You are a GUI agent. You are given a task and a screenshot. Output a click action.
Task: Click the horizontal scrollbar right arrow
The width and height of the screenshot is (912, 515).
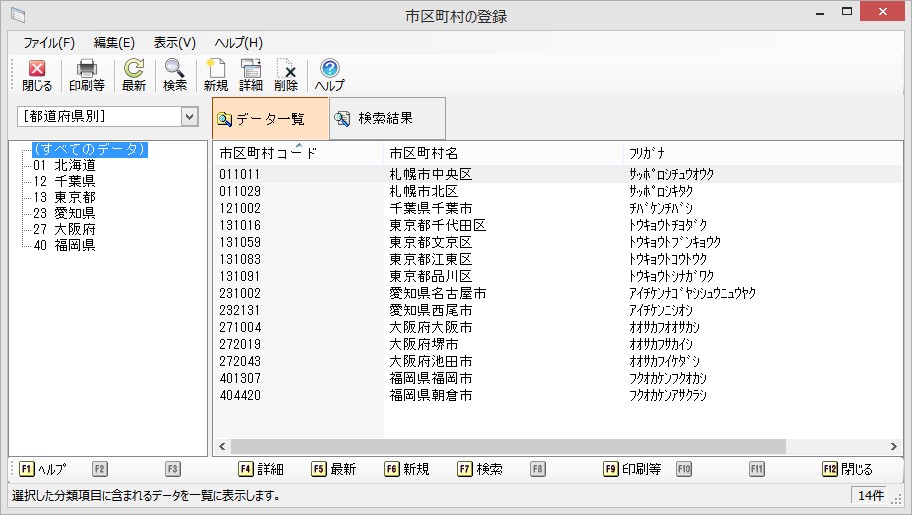(x=895, y=447)
